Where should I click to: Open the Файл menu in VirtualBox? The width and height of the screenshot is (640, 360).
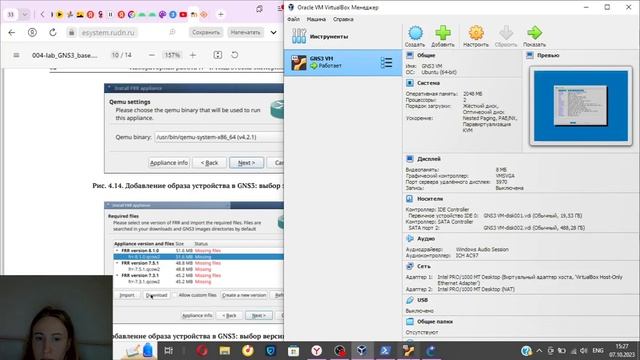[x=293, y=19]
